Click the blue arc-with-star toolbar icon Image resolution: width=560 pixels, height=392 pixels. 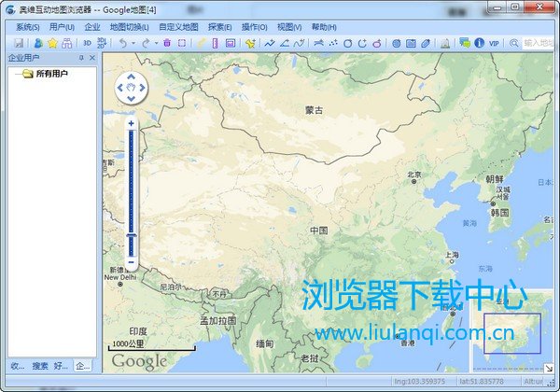(x=318, y=43)
